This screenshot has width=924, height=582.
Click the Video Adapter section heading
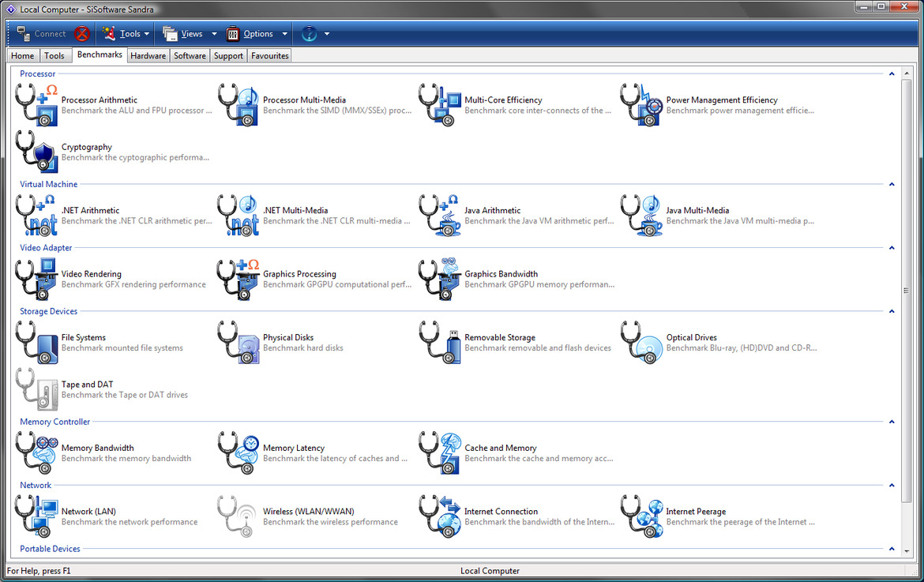pyautogui.click(x=46, y=248)
